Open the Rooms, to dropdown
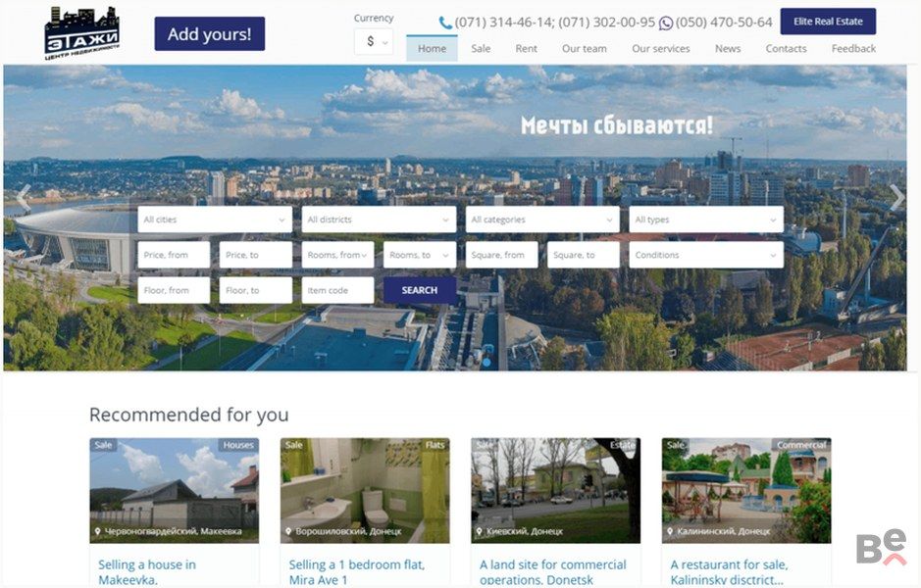The image size is (921, 588). pyautogui.click(x=420, y=255)
